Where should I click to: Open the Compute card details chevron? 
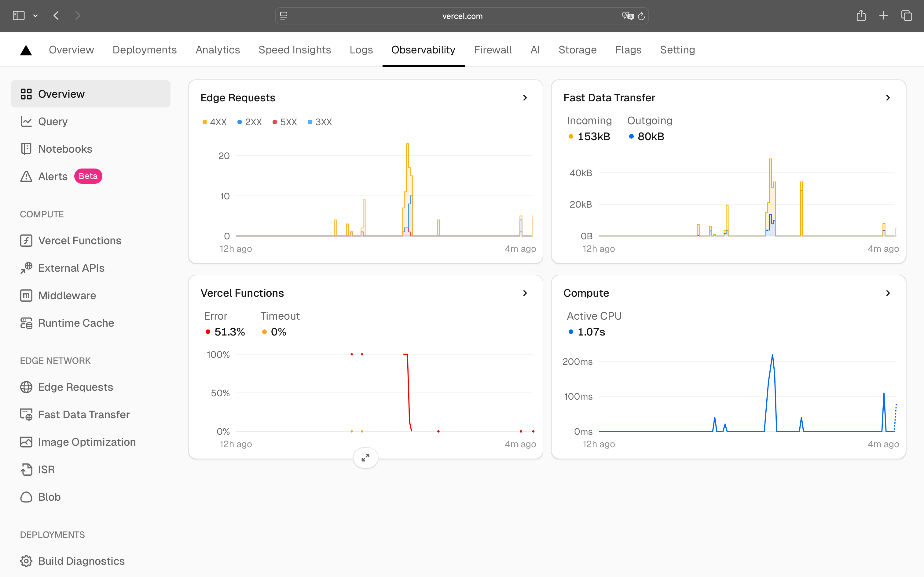click(888, 293)
